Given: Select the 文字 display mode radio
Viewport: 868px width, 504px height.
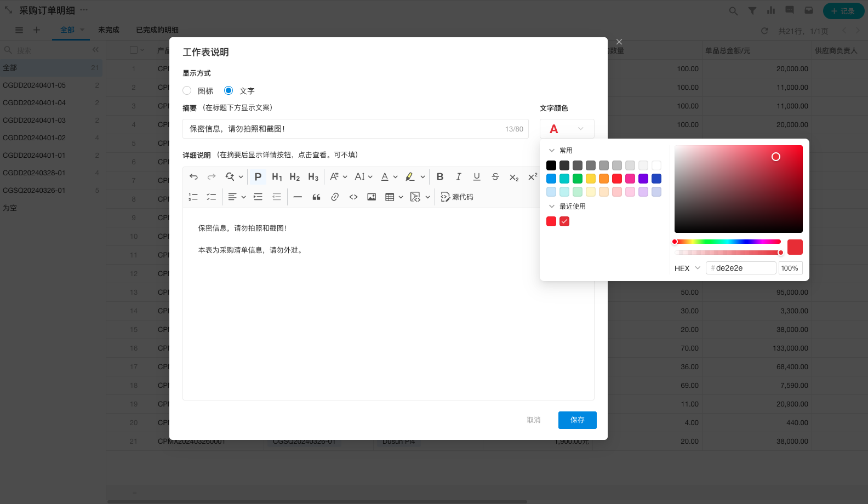Looking at the screenshot, I should [229, 90].
